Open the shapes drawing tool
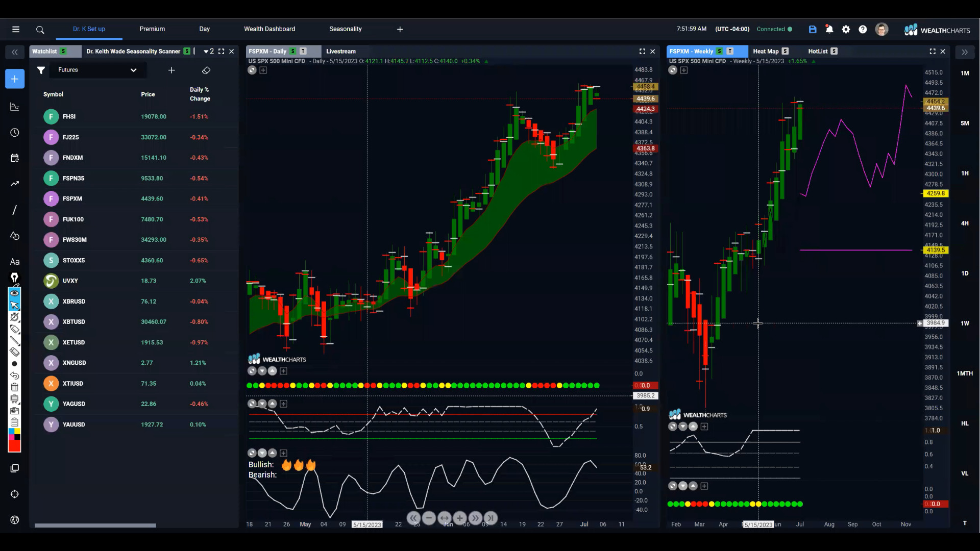Viewport: 980px width, 551px height. tap(15, 236)
